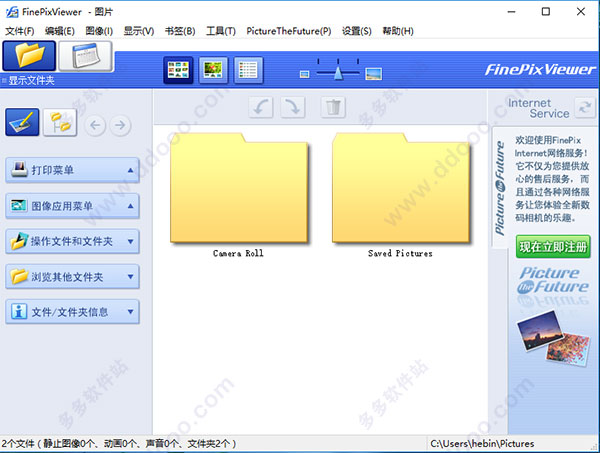
Task: Open the 工具(T) menu
Action: click(x=221, y=31)
